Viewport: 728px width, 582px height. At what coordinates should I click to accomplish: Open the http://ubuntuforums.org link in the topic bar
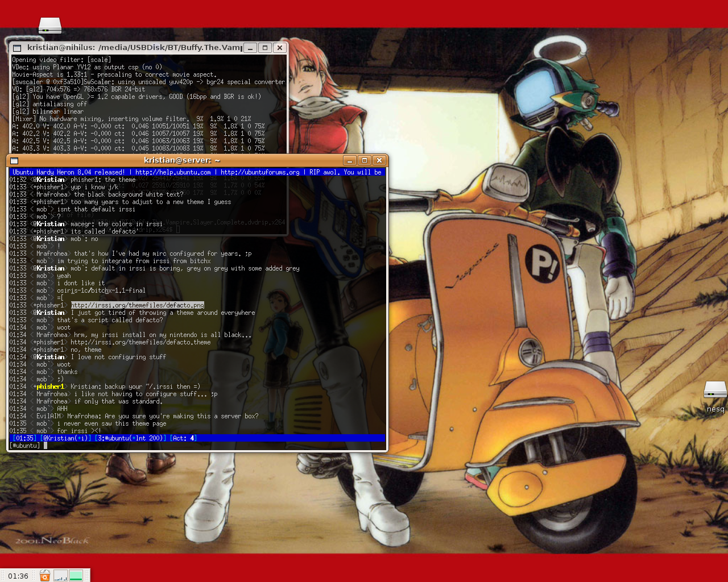click(x=260, y=172)
